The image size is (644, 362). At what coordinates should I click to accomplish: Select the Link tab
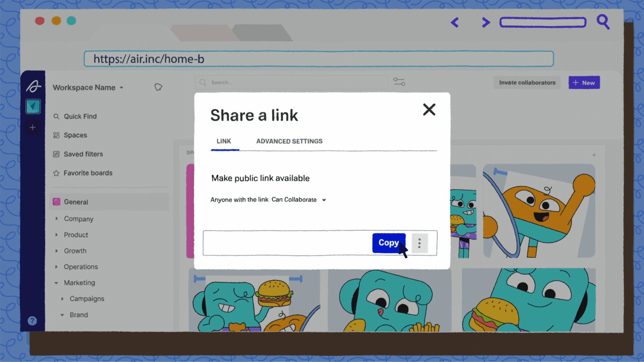[x=224, y=141]
